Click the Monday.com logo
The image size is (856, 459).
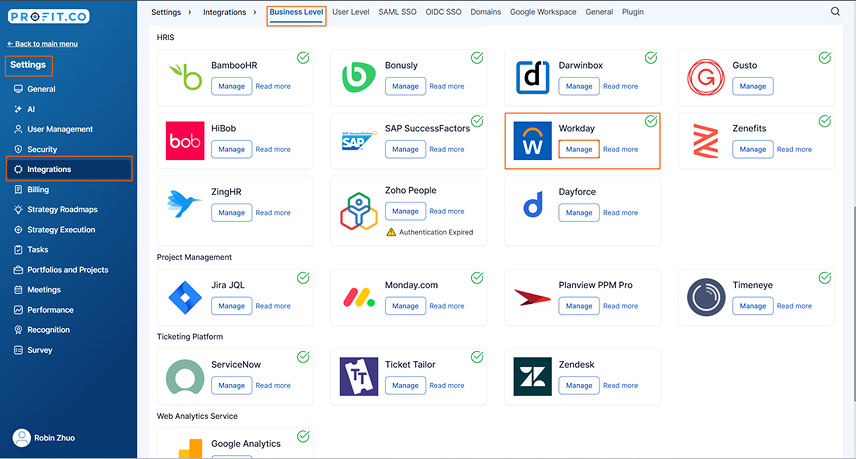click(x=359, y=297)
